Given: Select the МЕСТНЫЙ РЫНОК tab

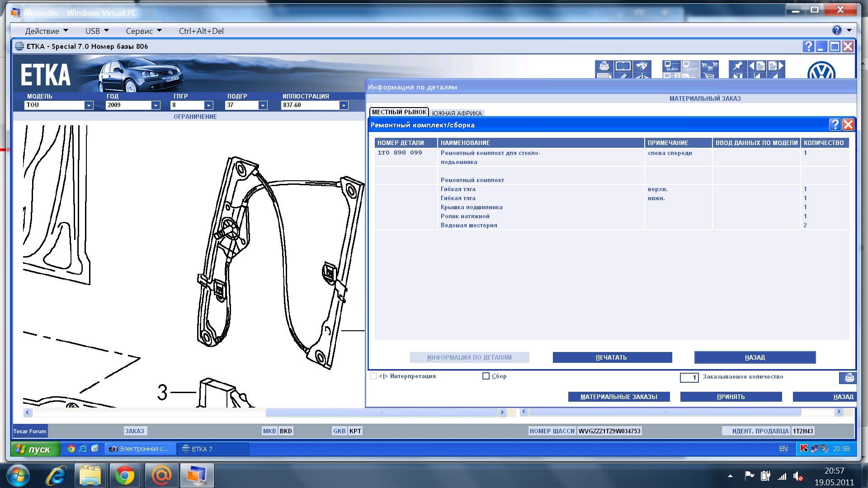Looking at the screenshot, I should click(x=399, y=112).
